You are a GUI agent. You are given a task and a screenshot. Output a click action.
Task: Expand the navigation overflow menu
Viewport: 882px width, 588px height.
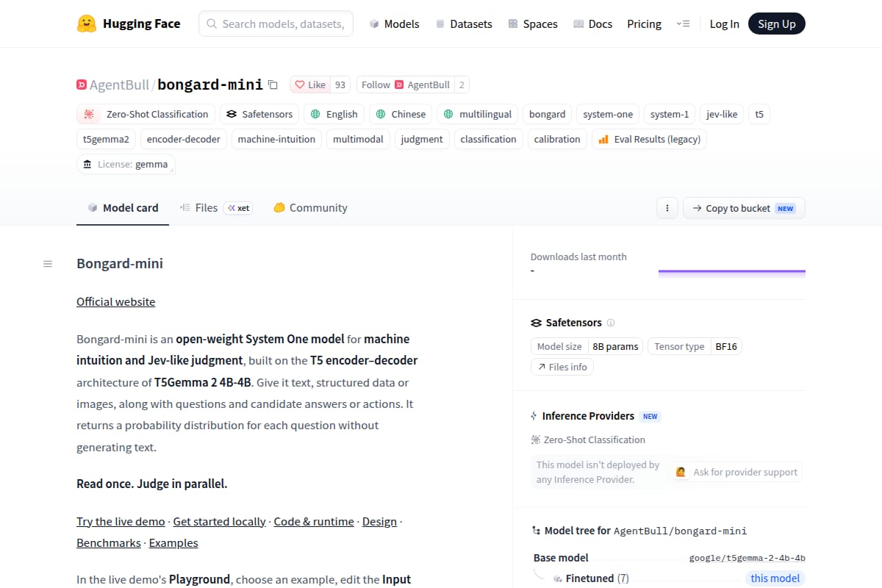(x=683, y=24)
